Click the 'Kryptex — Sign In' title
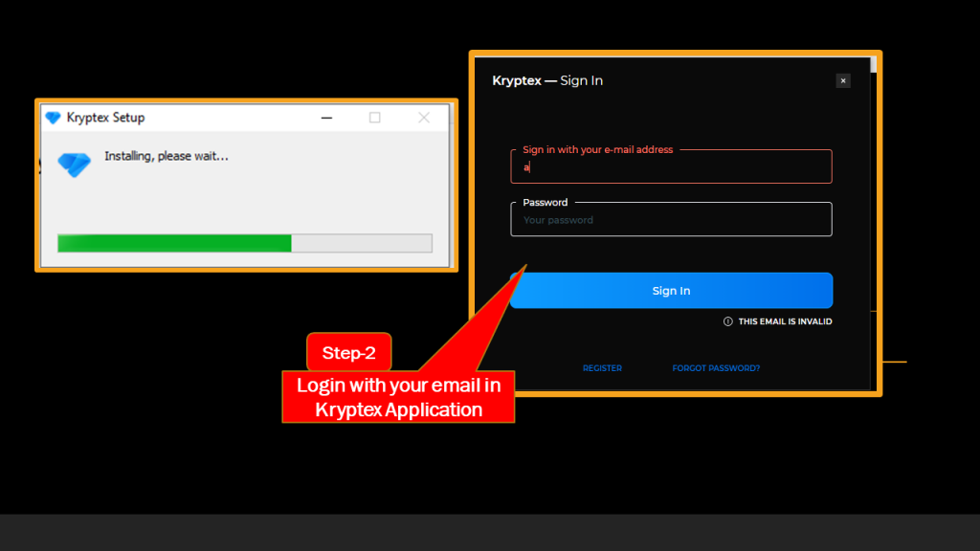980x551 pixels. coord(547,80)
